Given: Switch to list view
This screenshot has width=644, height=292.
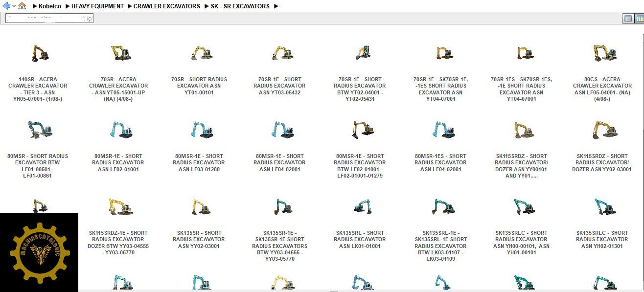Looking at the screenshot, I should tap(628, 19).
